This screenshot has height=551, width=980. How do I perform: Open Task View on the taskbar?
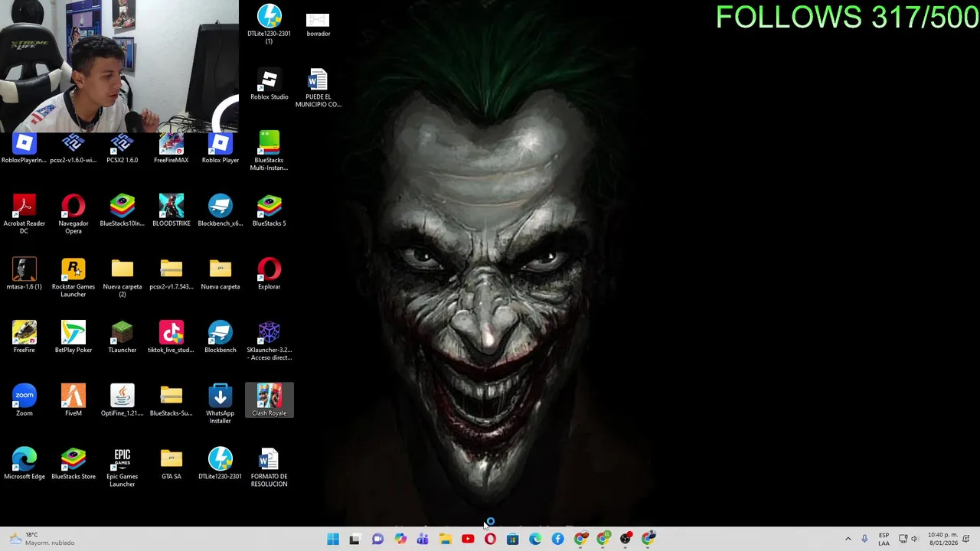pyautogui.click(x=354, y=539)
